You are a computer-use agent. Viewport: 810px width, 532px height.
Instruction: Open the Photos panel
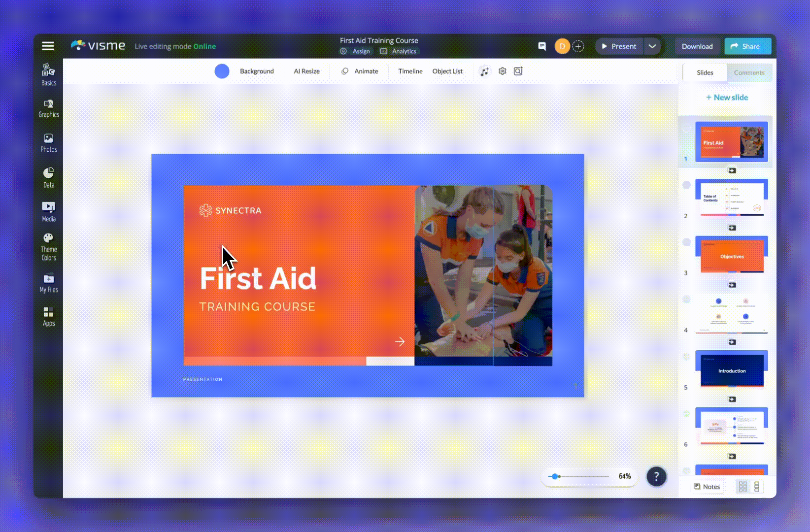point(48,143)
